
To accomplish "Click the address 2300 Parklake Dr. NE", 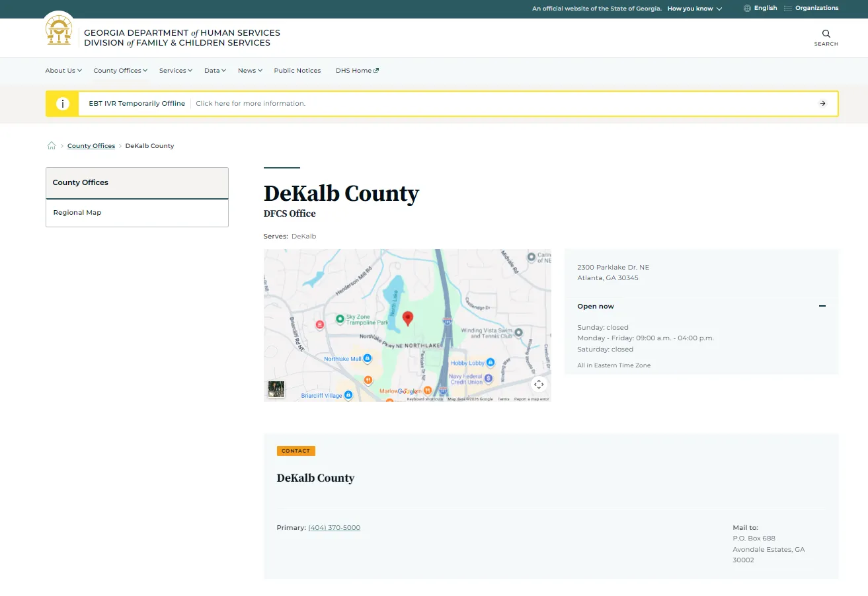I will pos(613,268).
